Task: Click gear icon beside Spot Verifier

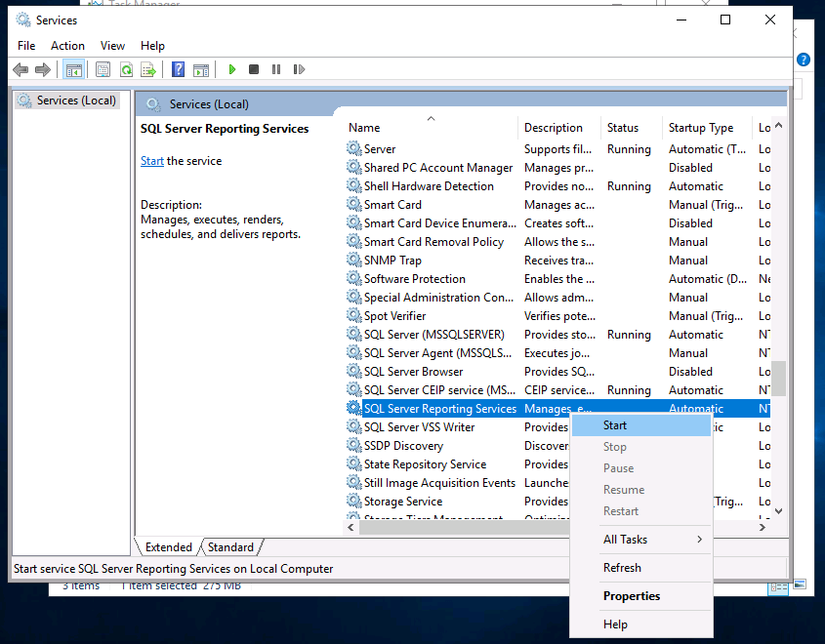Action: [x=353, y=315]
